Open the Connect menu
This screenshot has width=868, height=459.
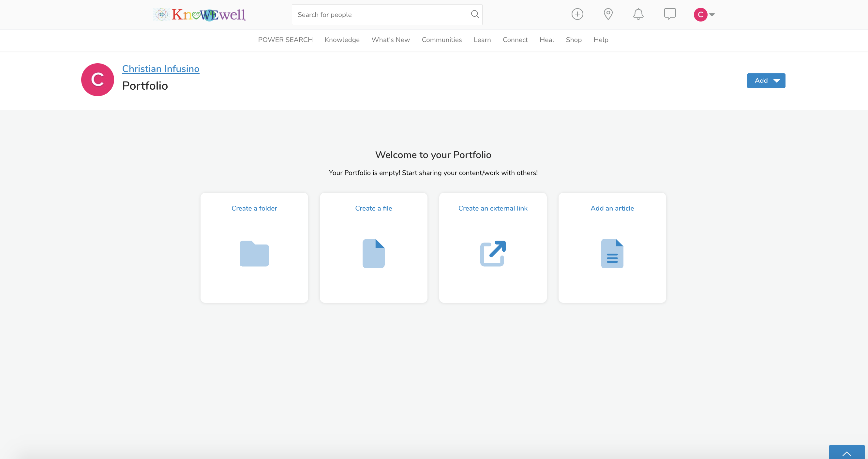pyautogui.click(x=515, y=40)
